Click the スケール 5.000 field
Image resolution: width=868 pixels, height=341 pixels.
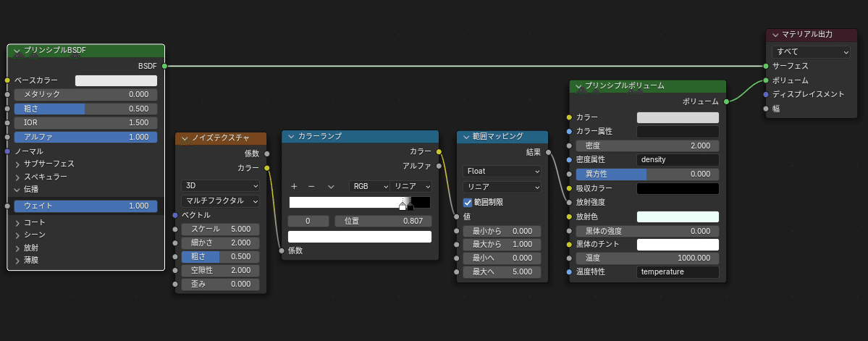coord(220,230)
